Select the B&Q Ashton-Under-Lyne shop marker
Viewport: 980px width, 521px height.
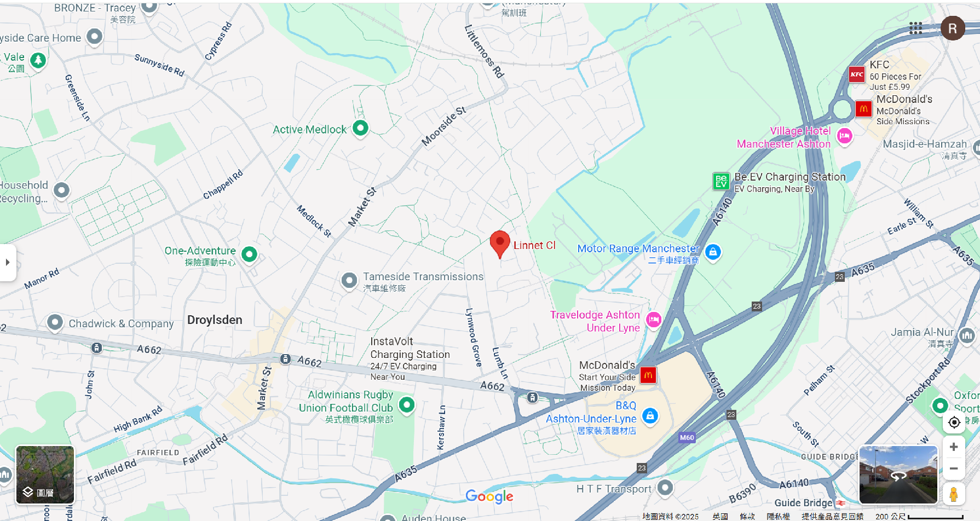click(650, 416)
